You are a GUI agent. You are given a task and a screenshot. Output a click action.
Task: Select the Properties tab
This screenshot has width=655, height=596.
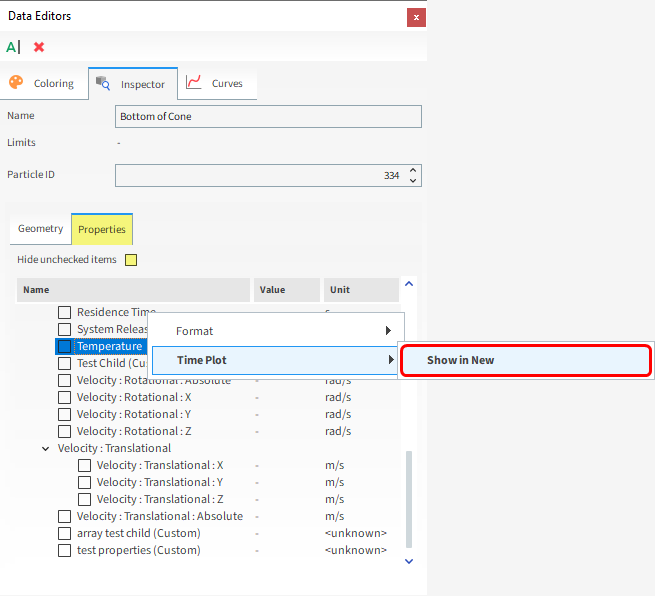tap(102, 230)
